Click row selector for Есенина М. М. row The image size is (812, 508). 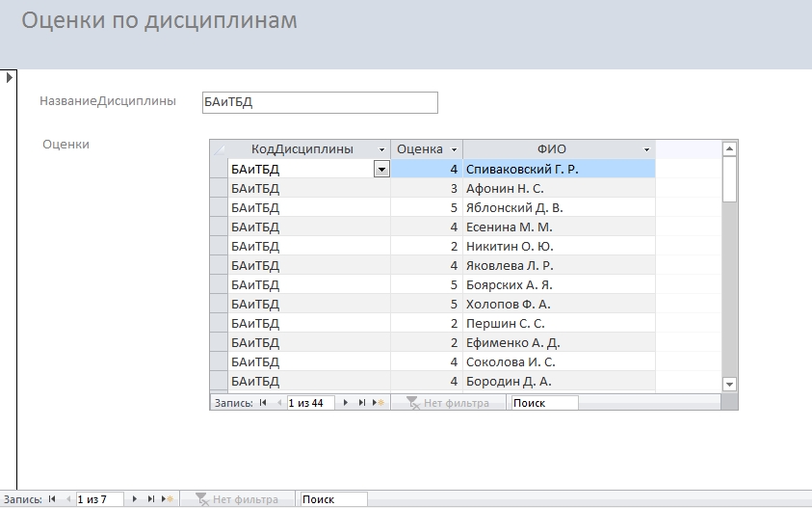219,227
